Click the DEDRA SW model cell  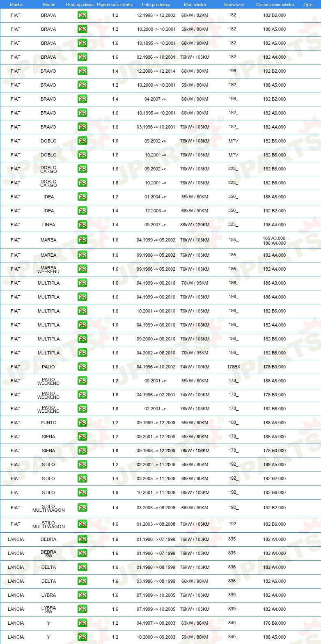pos(48,554)
